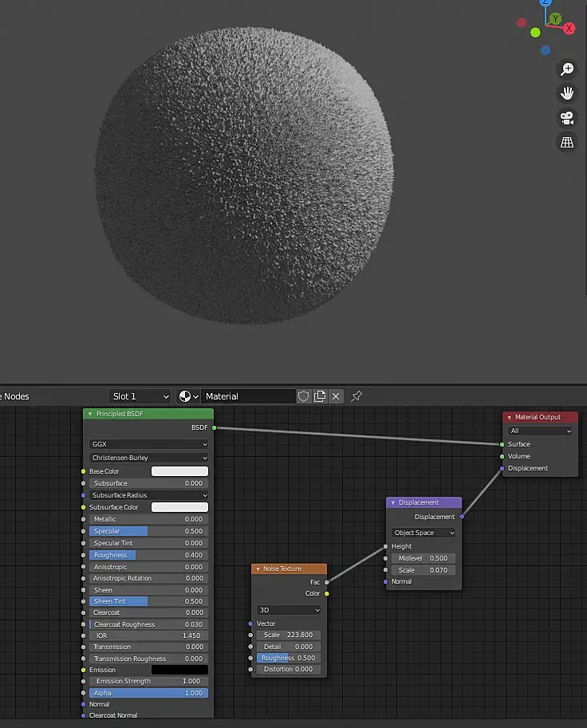587x728 pixels.
Task: Click the Midlevel 0.500 field
Action: pyautogui.click(x=424, y=558)
